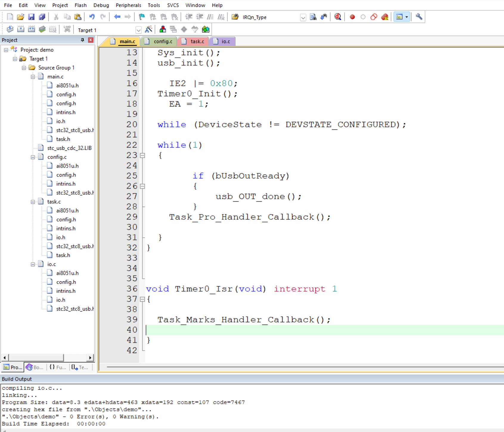The height and width of the screenshot is (432, 504).
Task: Paste from clipboard icon
Action: click(x=78, y=17)
